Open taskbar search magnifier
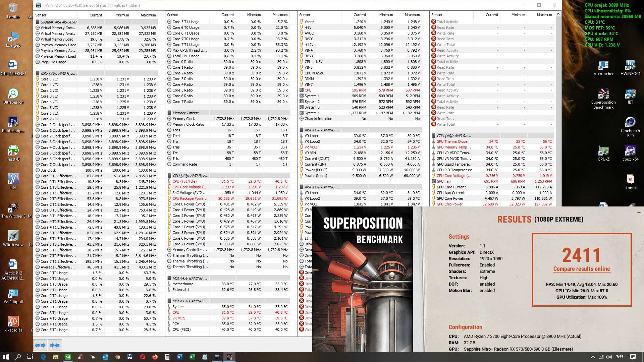The height and width of the screenshot is (362, 644). (18, 357)
